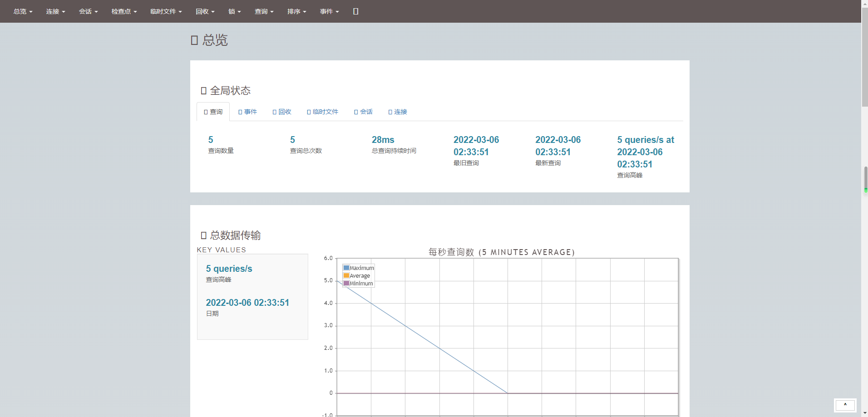This screenshot has height=417, width=868.
Task: Expand the 连接 navbar dropdown
Action: click(x=56, y=11)
